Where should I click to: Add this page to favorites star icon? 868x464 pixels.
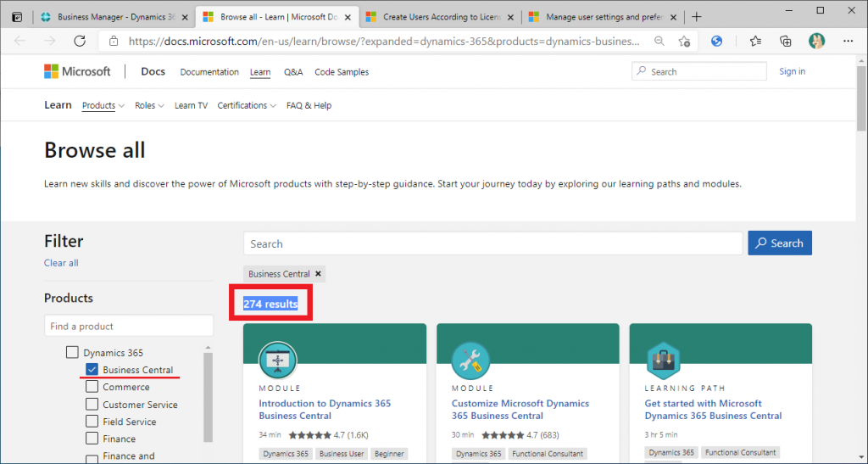point(684,41)
